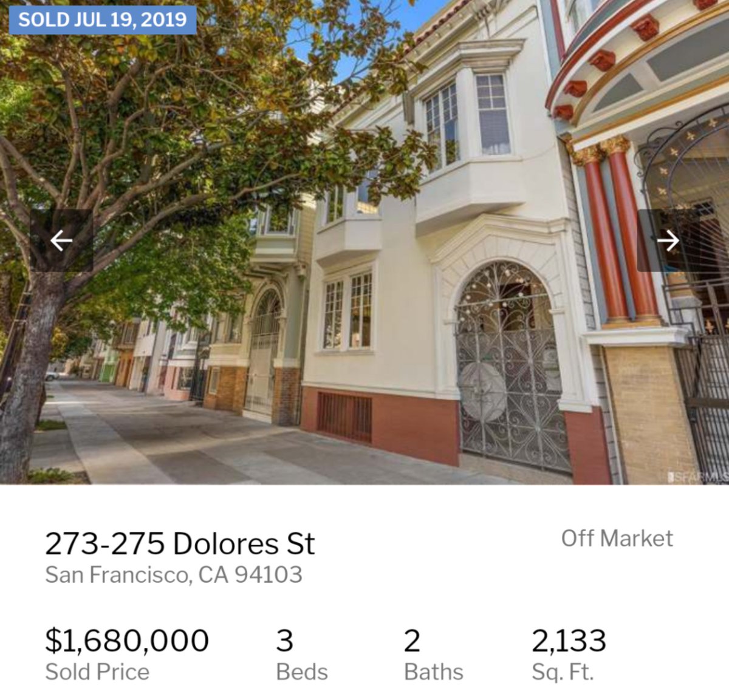Click the Beds label

click(302, 672)
